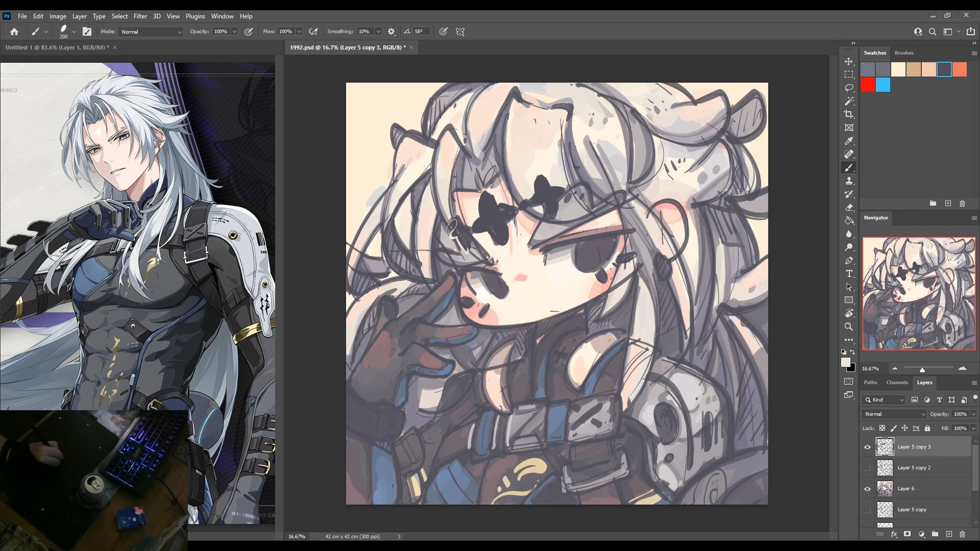
Task: Select the Brush tool in toolbar
Action: point(849,167)
